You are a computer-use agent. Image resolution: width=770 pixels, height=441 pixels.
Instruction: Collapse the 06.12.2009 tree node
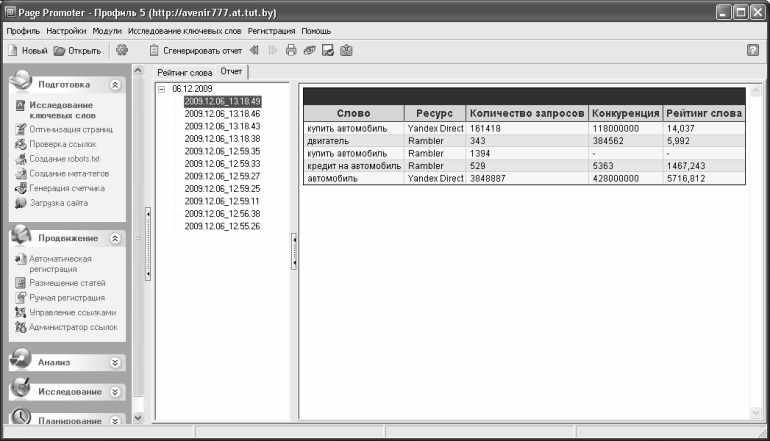tap(162, 89)
